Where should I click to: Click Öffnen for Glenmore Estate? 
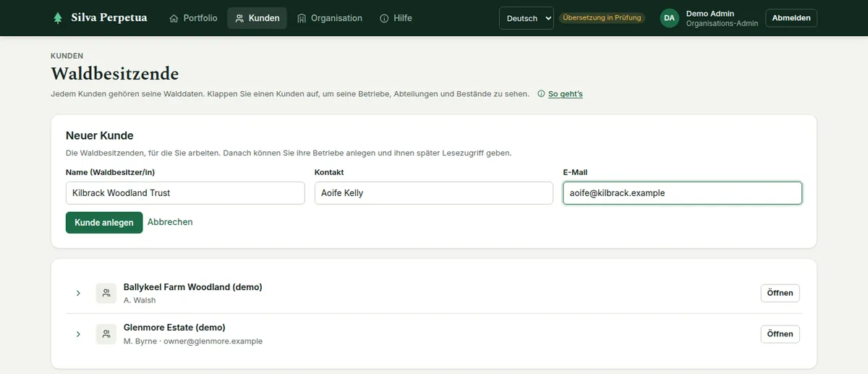tap(780, 333)
